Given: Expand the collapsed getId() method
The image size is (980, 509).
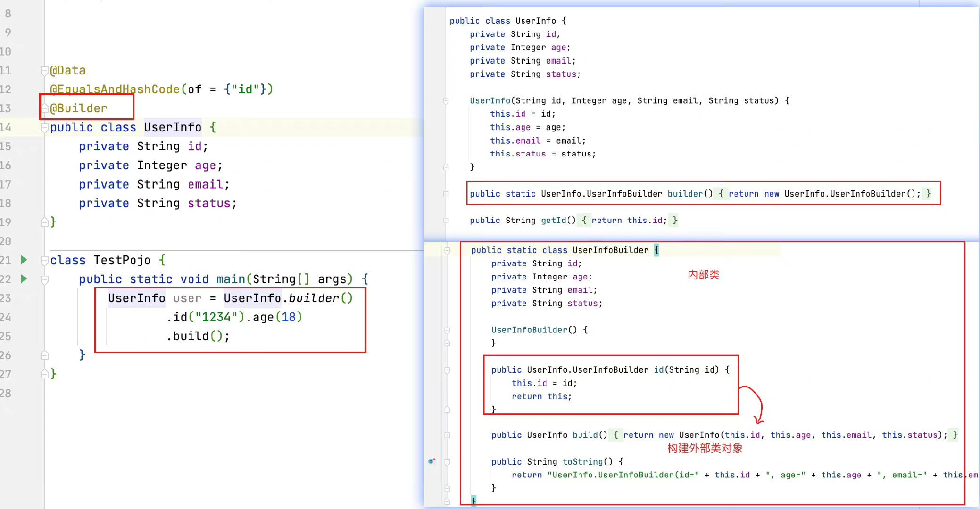Looking at the screenshot, I should coord(446,220).
